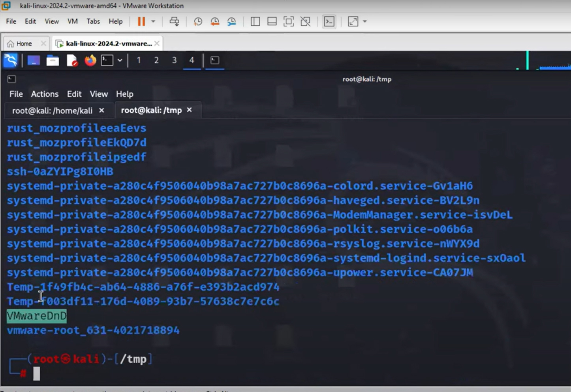Open the terminal Edit menu
Image resolution: width=571 pixels, height=392 pixels.
coord(74,94)
